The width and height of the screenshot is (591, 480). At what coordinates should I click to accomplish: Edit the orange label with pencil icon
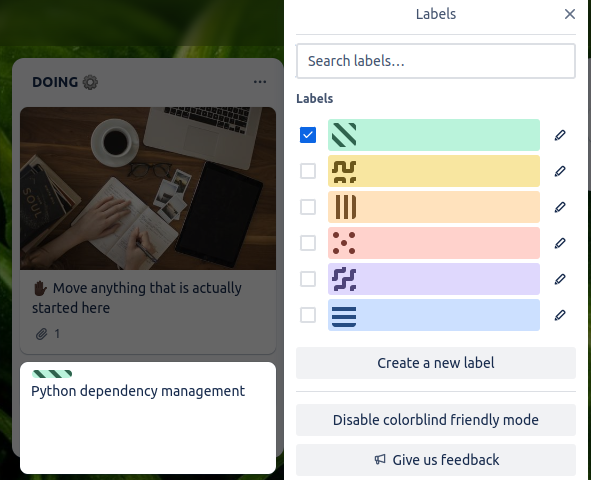click(x=560, y=207)
